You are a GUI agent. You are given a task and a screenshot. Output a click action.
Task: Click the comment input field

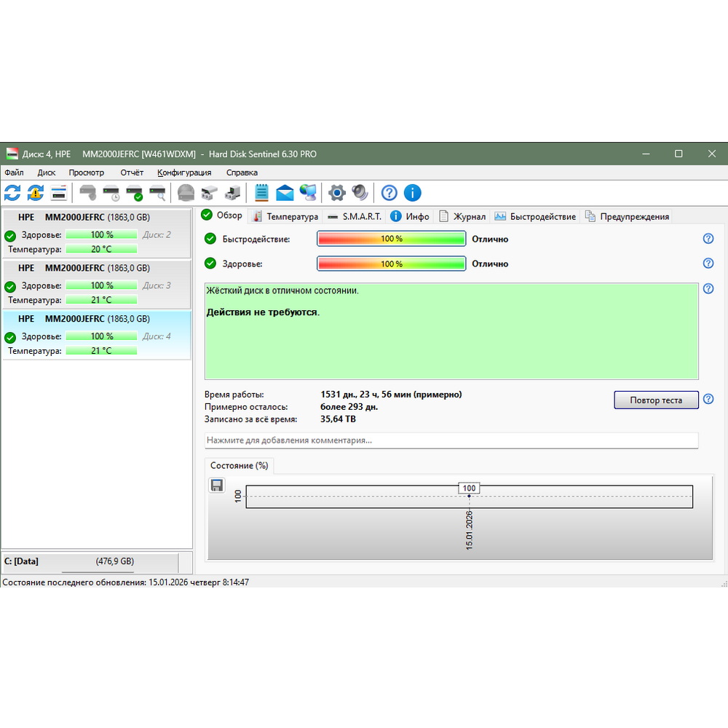(451, 440)
